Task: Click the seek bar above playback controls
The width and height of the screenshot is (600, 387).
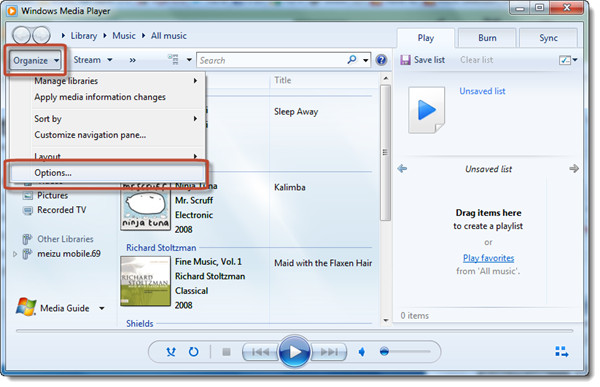Action: click(294, 331)
